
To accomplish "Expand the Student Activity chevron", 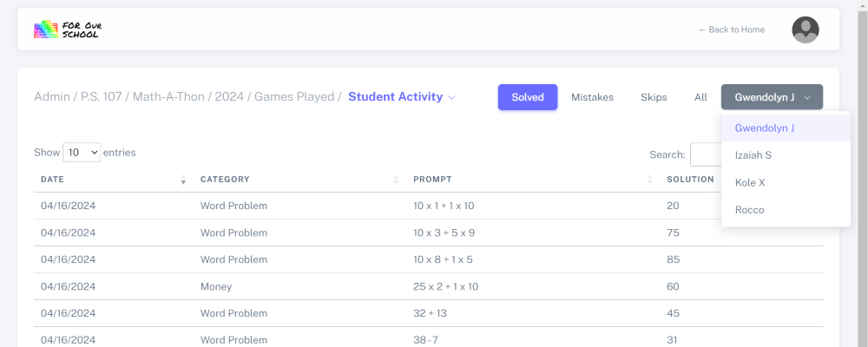I will click(x=452, y=98).
